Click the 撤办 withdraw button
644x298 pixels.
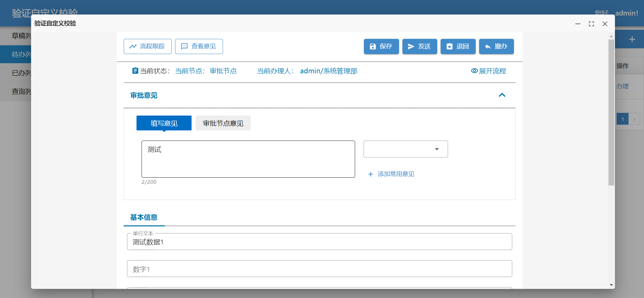point(496,46)
